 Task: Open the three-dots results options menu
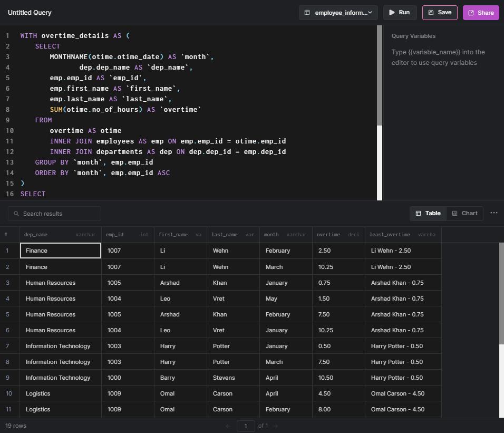[493, 213]
